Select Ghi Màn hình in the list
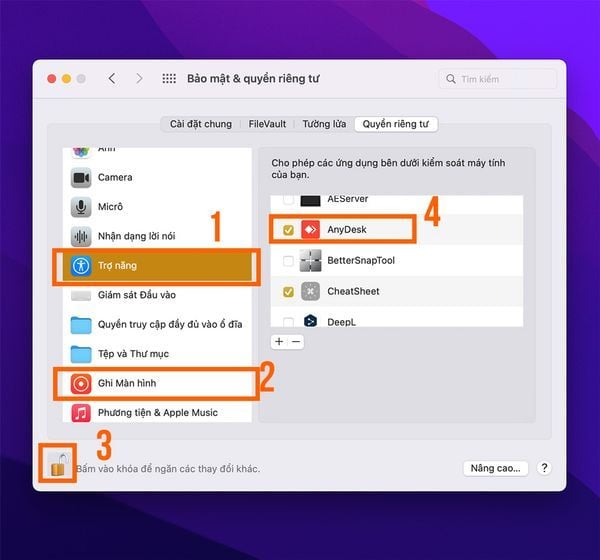Viewport: 600px width, 560px height. point(127,383)
